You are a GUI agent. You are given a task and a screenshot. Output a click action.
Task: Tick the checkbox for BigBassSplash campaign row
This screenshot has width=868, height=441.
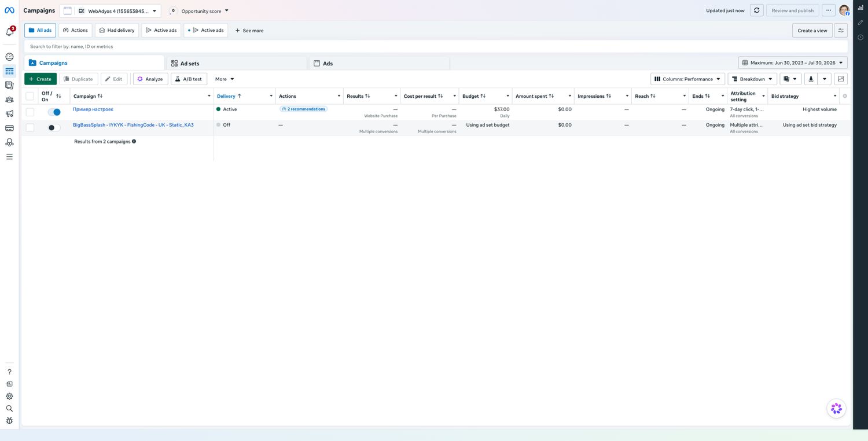tap(30, 127)
